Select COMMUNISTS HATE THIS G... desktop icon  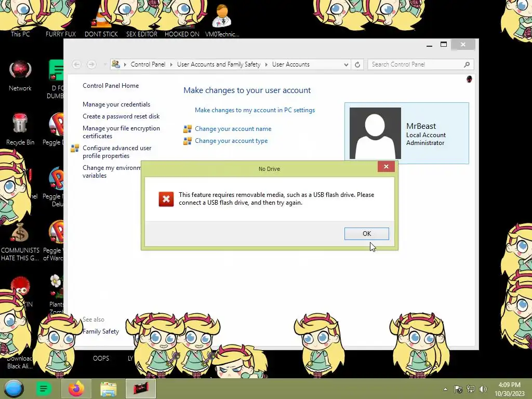(20, 242)
